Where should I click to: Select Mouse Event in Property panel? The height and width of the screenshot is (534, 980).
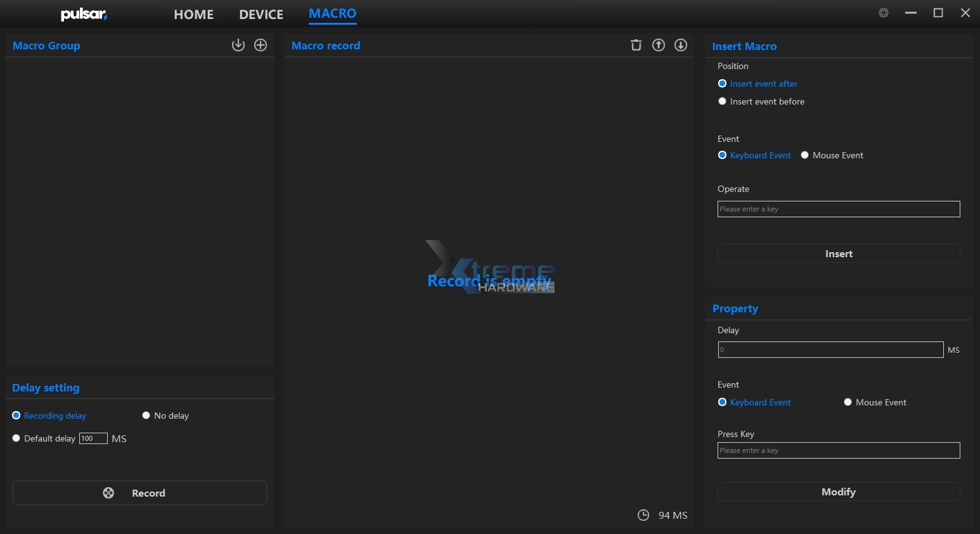click(848, 402)
